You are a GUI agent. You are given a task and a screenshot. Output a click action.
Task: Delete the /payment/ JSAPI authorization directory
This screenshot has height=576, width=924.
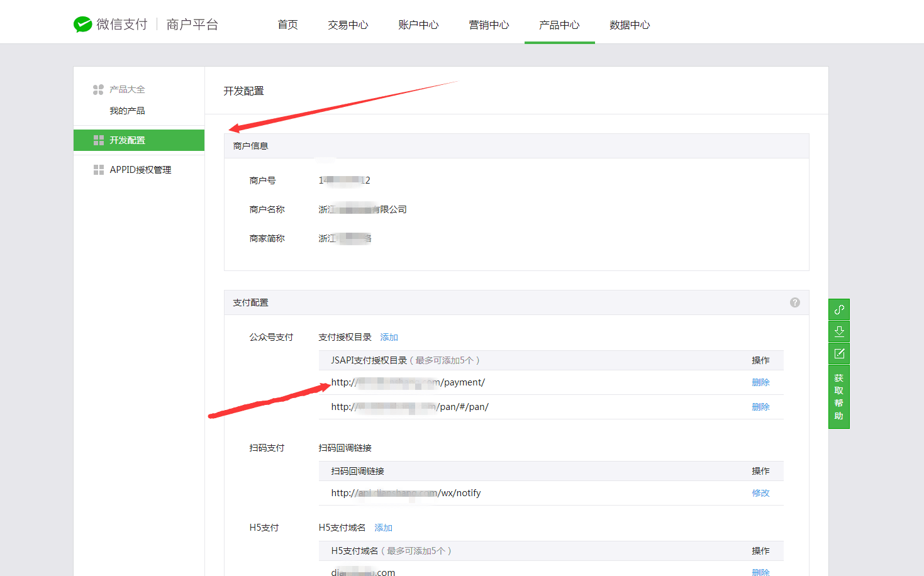click(x=760, y=382)
